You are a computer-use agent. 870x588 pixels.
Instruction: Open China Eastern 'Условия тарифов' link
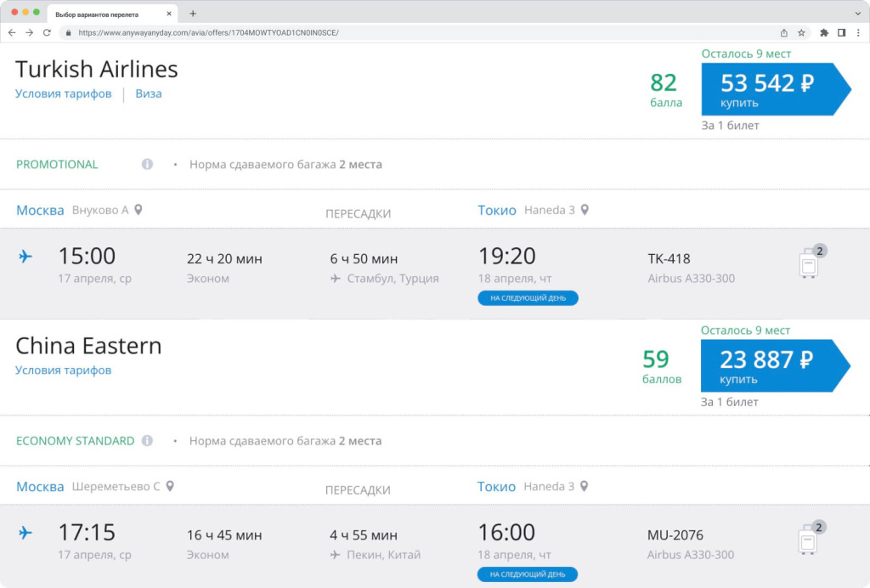(x=63, y=370)
